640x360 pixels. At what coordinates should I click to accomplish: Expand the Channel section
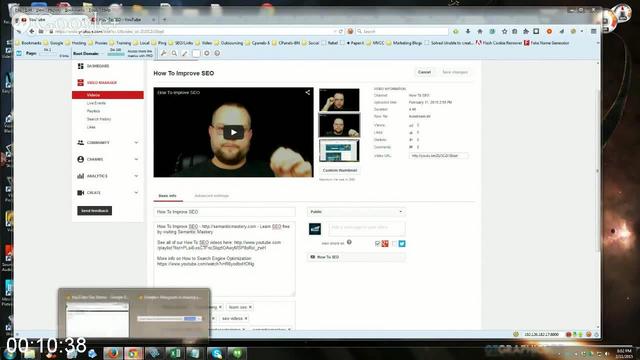click(x=136, y=159)
